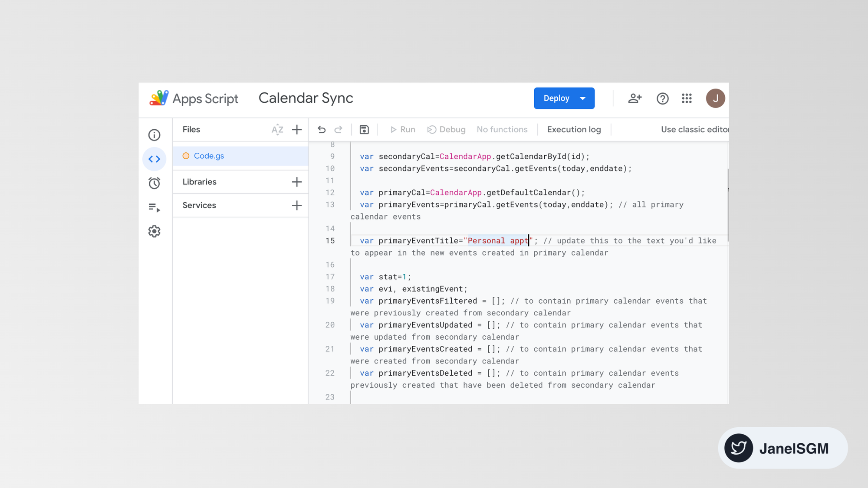Click secondaryEvents variable on line 10
Image resolution: width=868 pixels, height=488 pixels.
pos(414,168)
